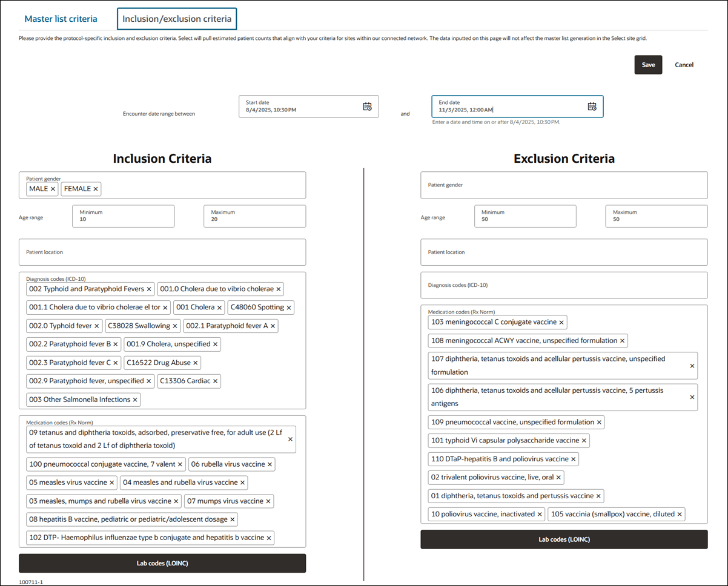Switch to the Master list criteria tab
728x586 pixels.
coord(61,19)
